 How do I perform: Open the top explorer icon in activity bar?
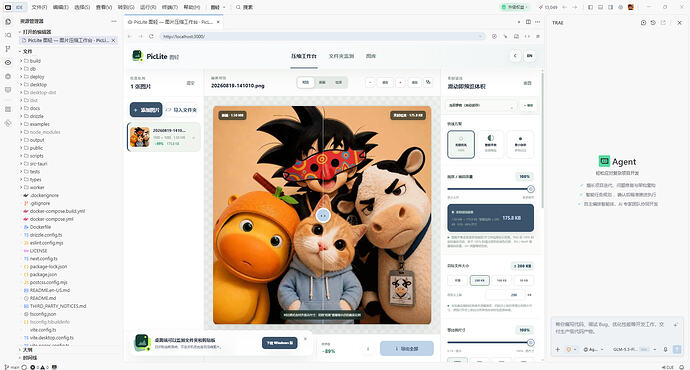point(8,21)
